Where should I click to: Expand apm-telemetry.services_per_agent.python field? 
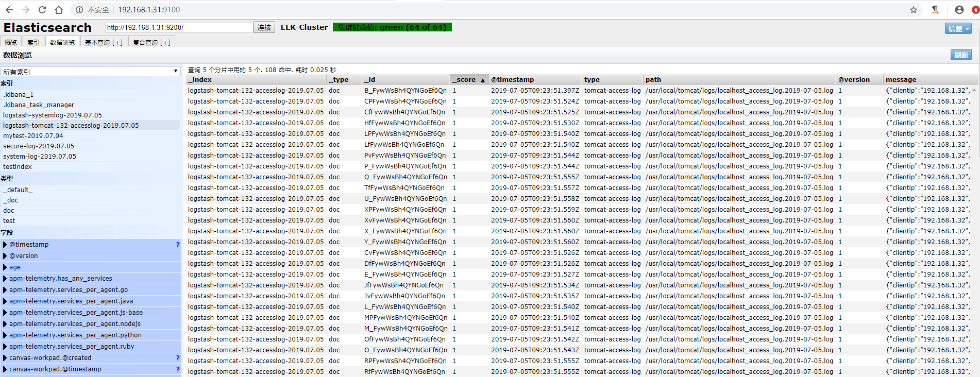click(x=5, y=335)
